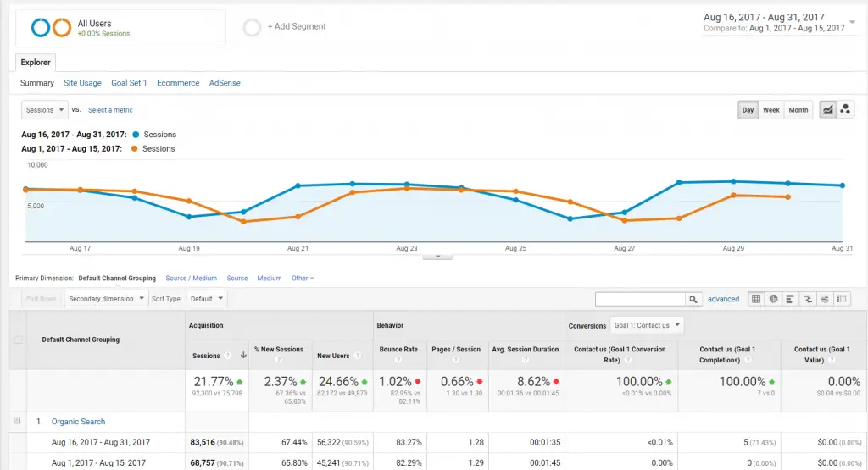Click the Default Channel Grouping dimension label
The image size is (868, 470).
[x=117, y=278]
